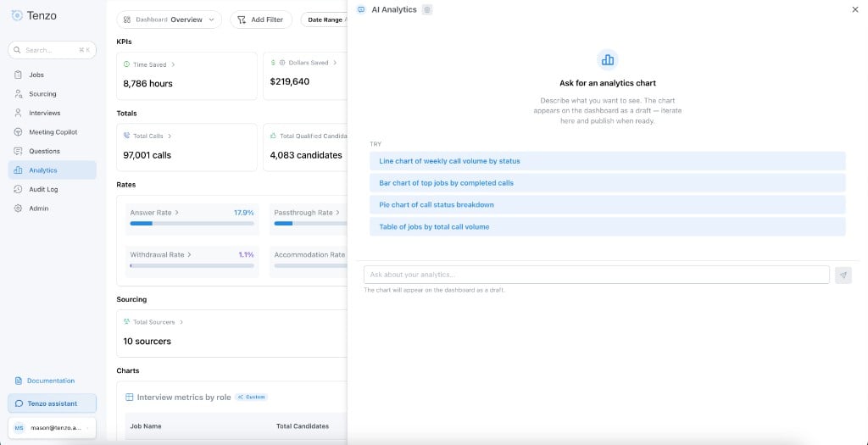Click the AI Analytics chat icon in header

361,9
